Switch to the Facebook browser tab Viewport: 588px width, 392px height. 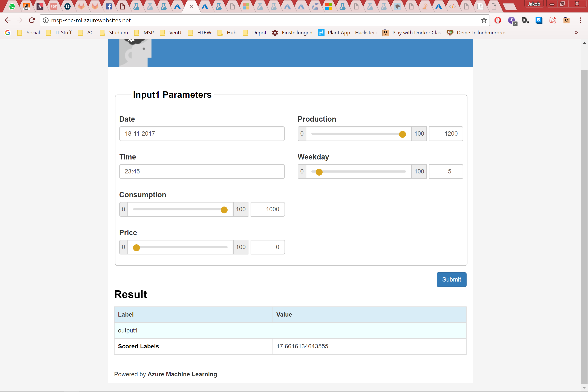pos(109,6)
